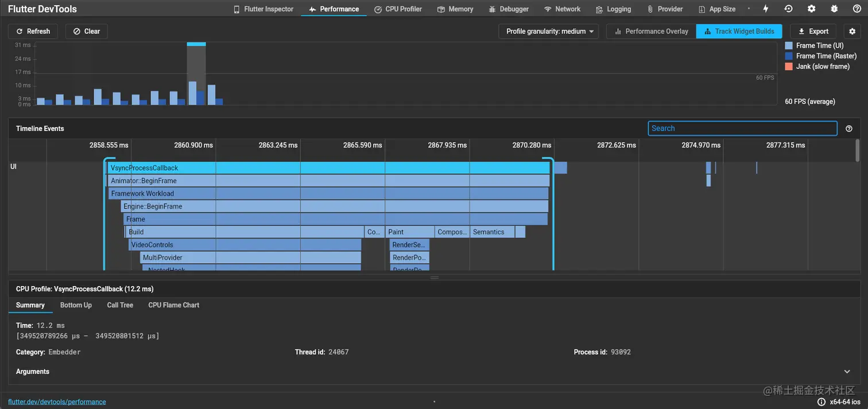Switch to the Bottom Up tab
The height and width of the screenshot is (409, 868).
[x=76, y=305]
